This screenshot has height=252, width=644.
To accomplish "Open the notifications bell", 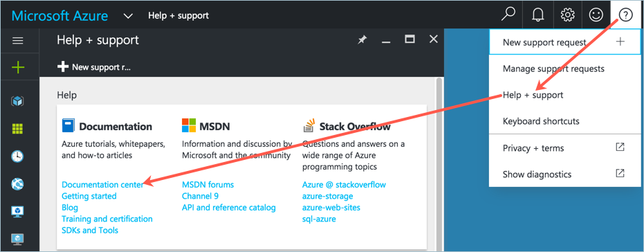I will 537,15.
